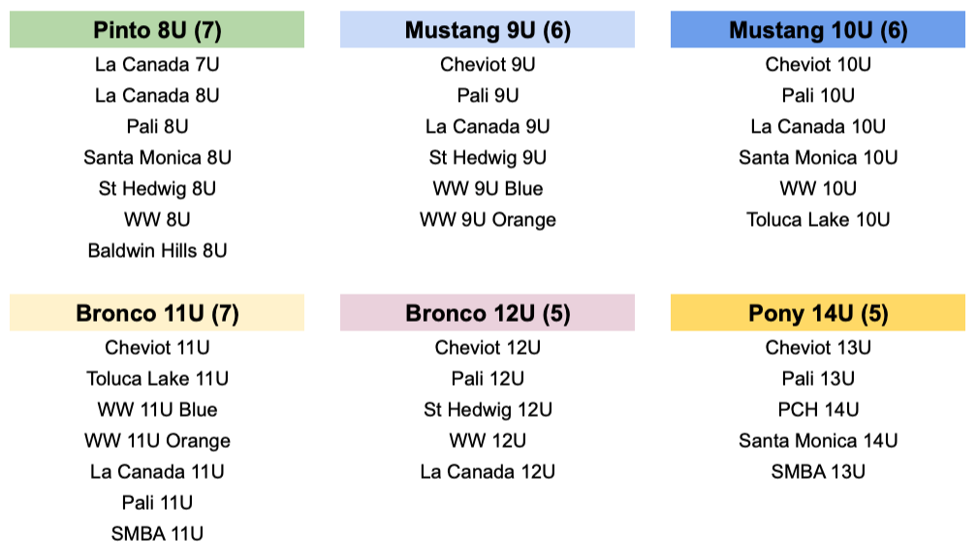The image size is (977, 560).
Task: Select the Pony 14U (5) yellow header
Action: coord(817,313)
